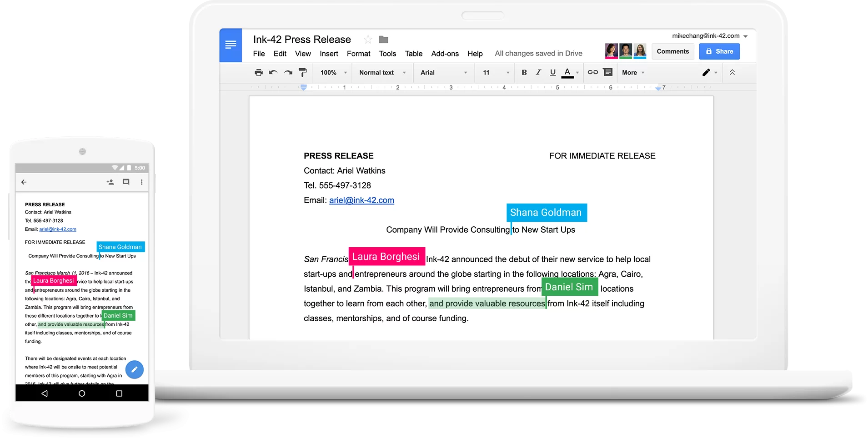
Task: Click the Print icon in the toolbar
Action: pos(259,73)
